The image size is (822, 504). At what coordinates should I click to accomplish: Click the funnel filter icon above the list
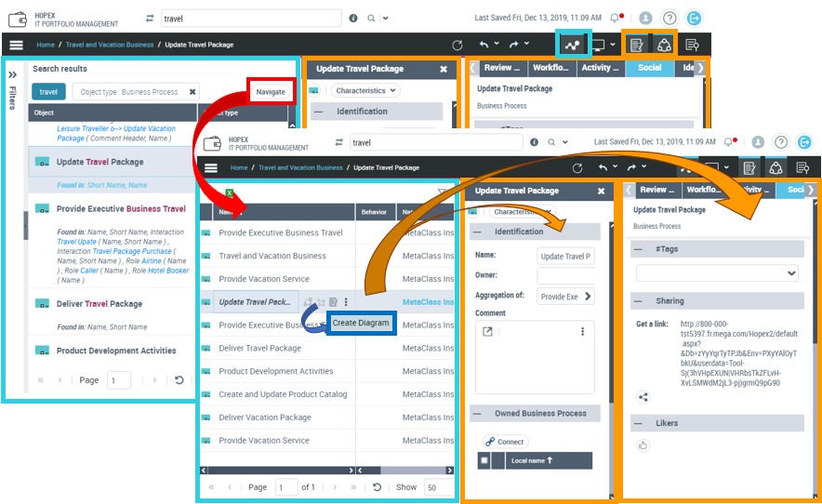442,192
